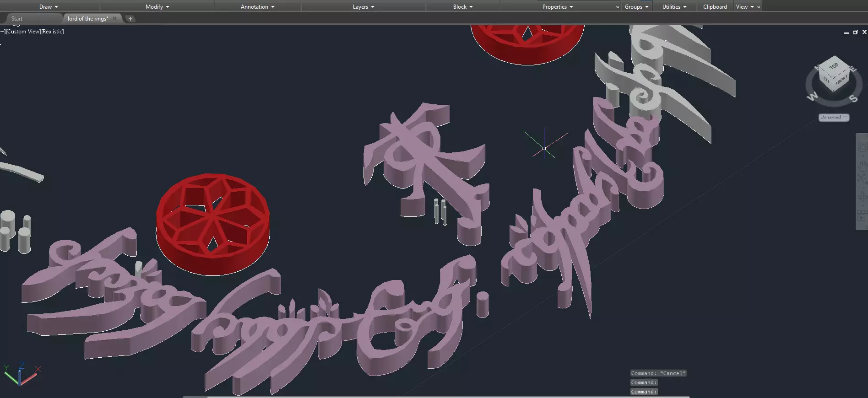Open View panel dialog launcher arrow
Image resolution: width=868 pixels, height=398 pixels.
[x=758, y=7]
